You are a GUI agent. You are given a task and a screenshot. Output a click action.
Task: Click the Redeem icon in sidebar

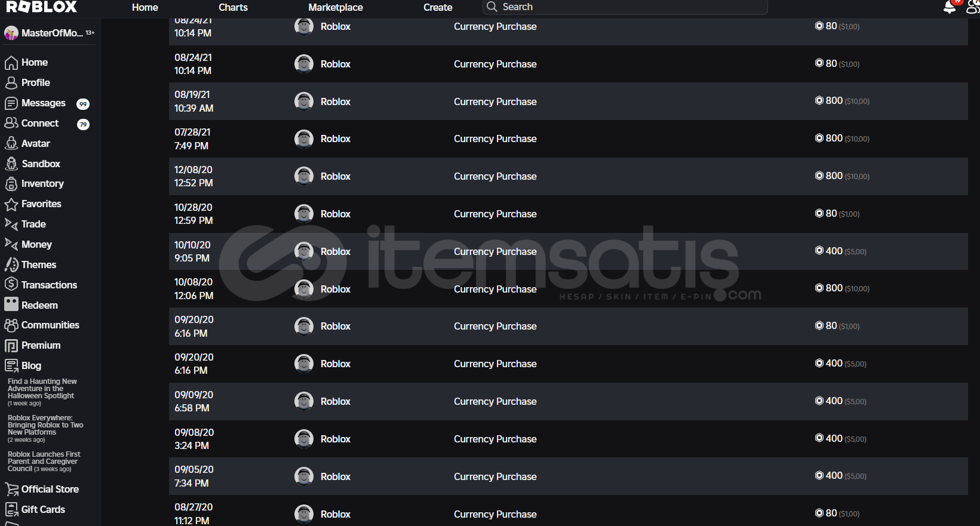tap(11, 304)
